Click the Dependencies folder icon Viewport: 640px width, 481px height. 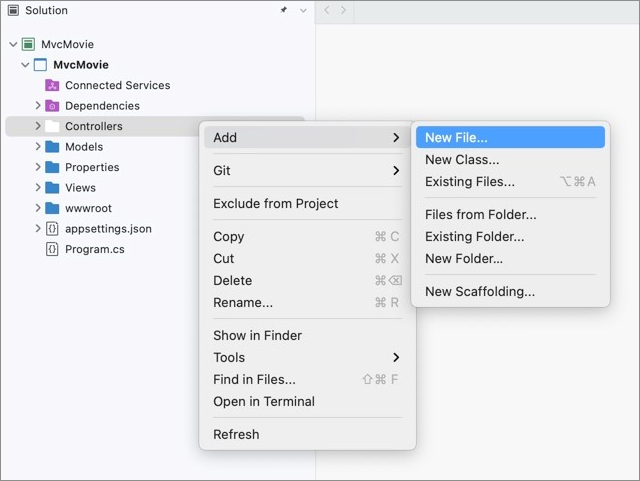(52, 106)
